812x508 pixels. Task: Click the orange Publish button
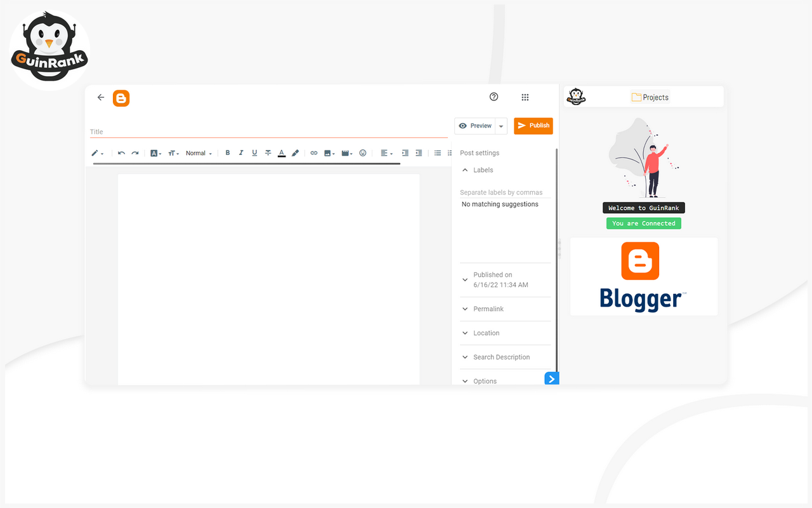(x=534, y=126)
